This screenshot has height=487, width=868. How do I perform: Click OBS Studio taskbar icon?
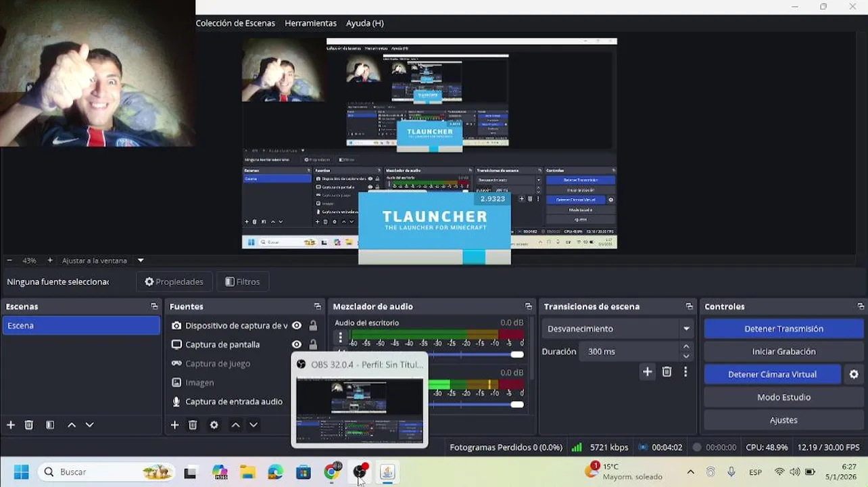(x=360, y=472)
